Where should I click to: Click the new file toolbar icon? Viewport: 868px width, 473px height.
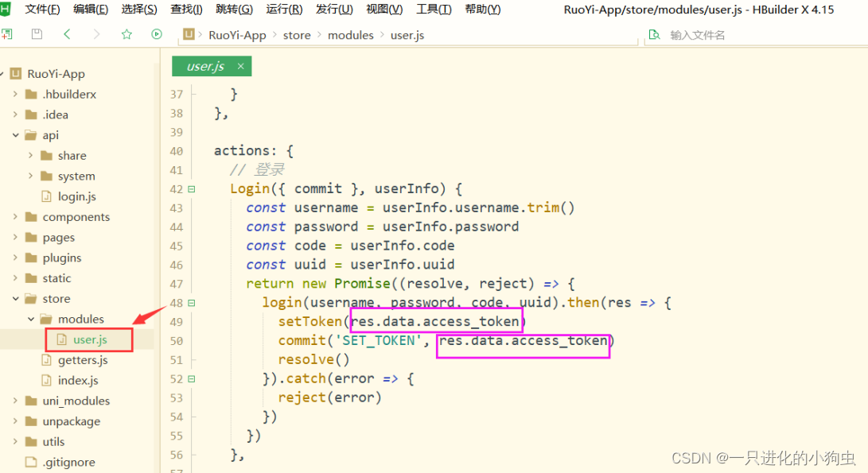6,35
